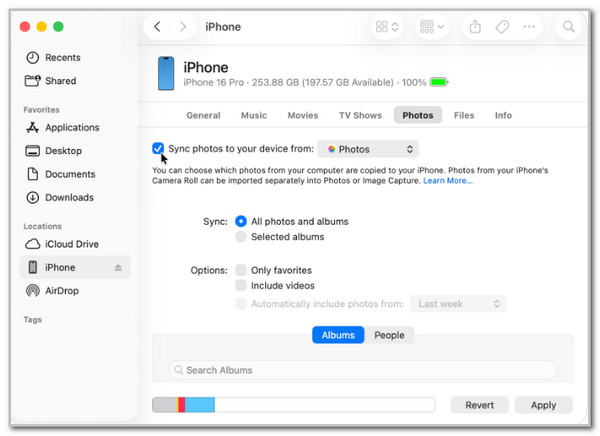The height and width of the screenshot is (436, 600).
Task: Select the Selected albums radio button
Action: coord(240,237)
